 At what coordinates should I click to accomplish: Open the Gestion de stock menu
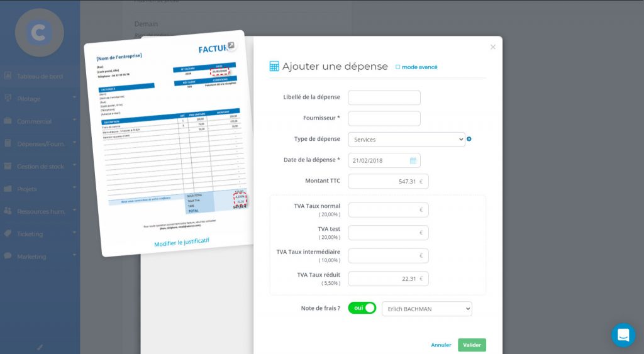pos(41,167)
